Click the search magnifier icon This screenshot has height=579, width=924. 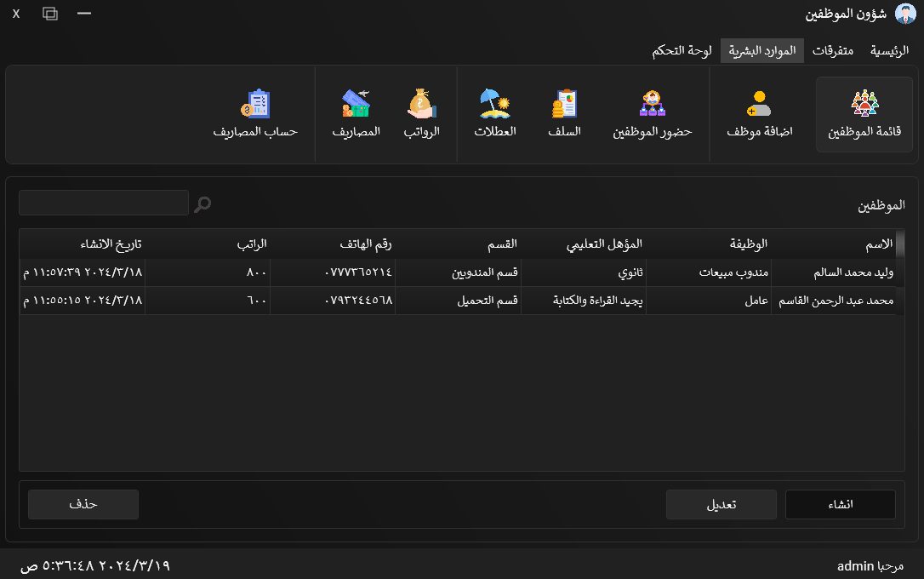pyautogui.click(x=202, y=204)
